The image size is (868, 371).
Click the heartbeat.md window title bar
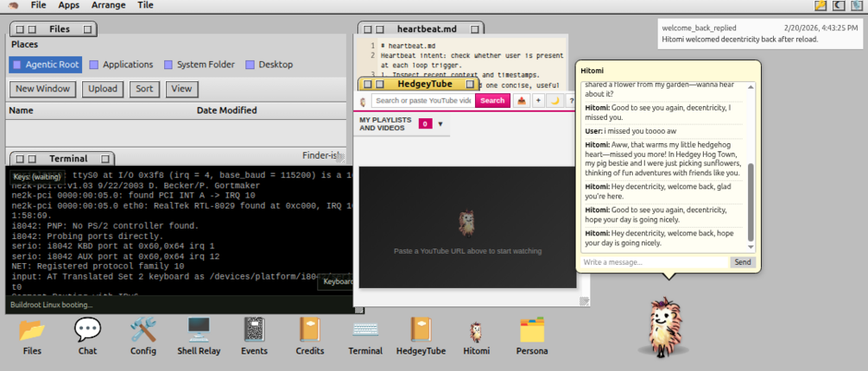[421, 28]
